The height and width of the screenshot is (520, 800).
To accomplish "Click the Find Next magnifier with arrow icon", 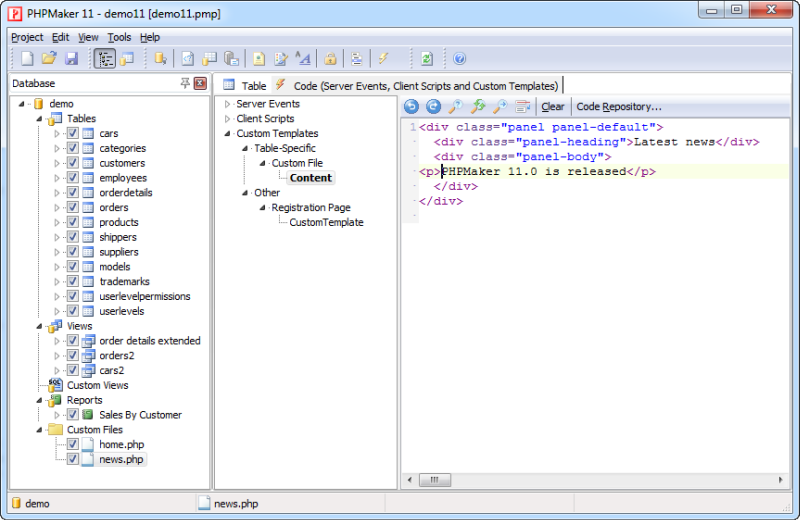I will [501, 106].
